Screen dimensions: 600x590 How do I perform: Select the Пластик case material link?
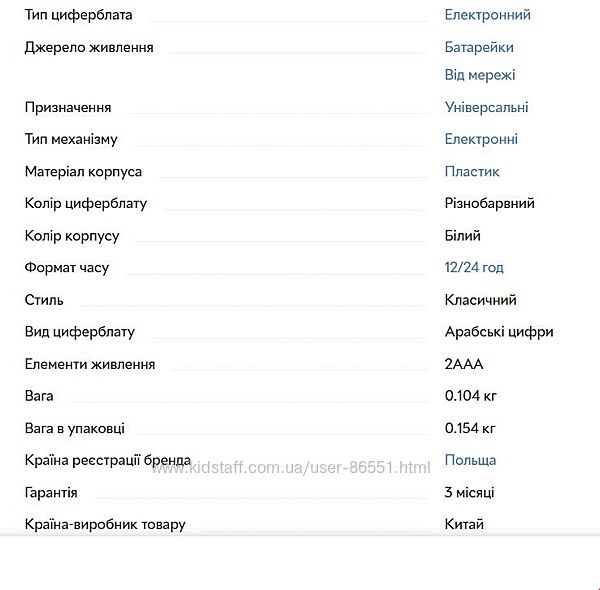point(472,171)
